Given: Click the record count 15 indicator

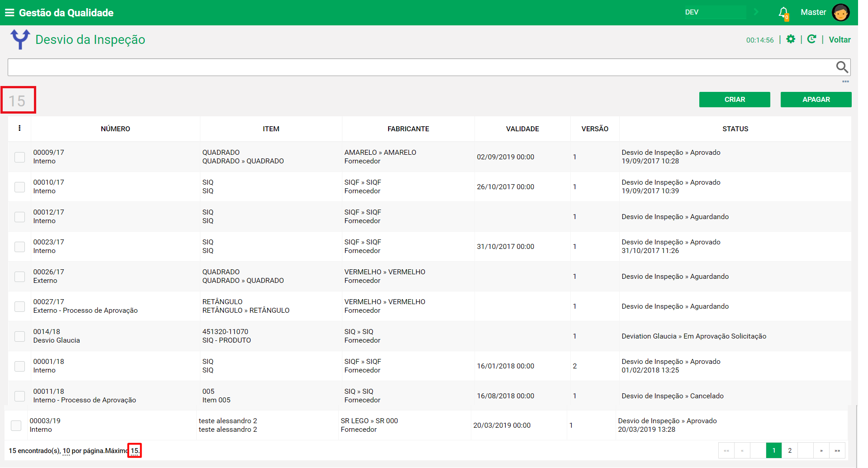Looking at the screenshot, I should click(x=17, y=100).
